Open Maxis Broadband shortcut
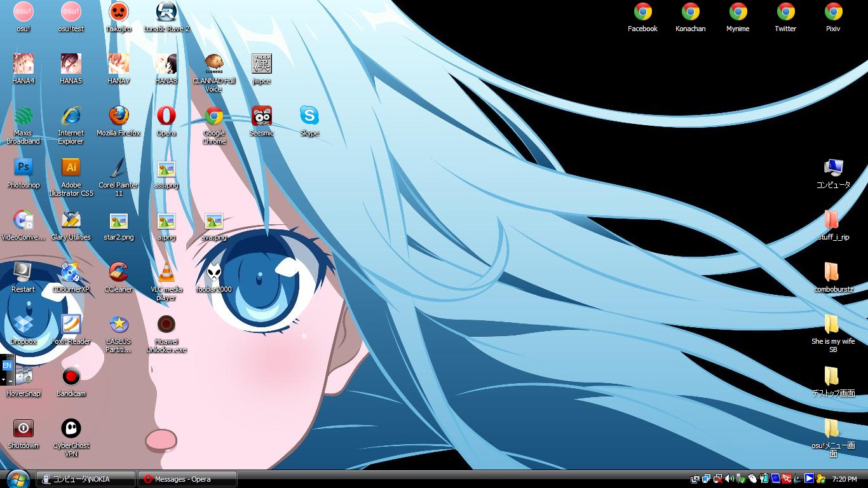Image resolution: width=868 pixels, height=488 pixels. click(x=24, y=125)
